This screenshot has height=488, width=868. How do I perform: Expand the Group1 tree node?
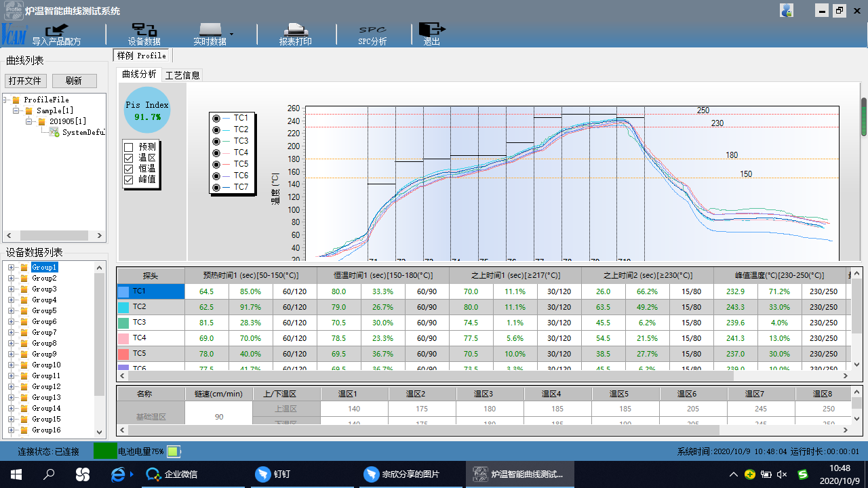click(x=11, y=267)
